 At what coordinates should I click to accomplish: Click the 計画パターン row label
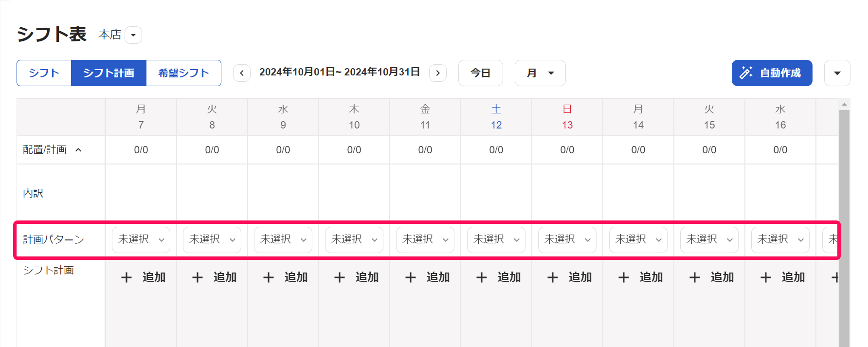point(54,239)
